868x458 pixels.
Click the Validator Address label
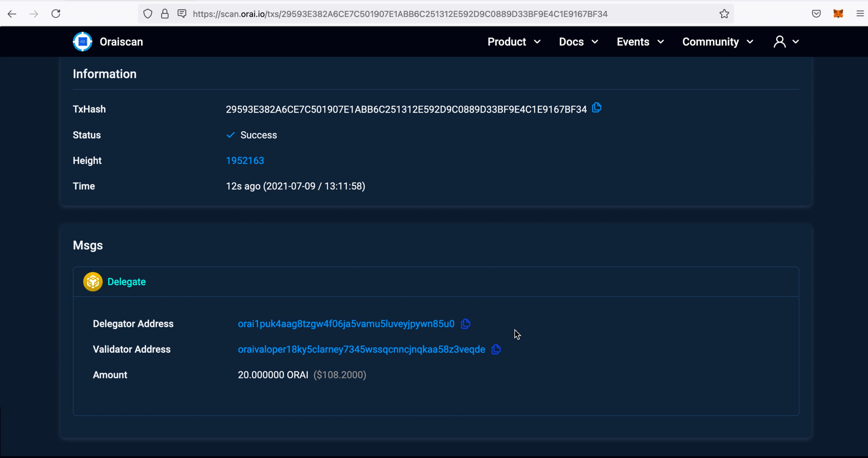click(x=132, y=349)
